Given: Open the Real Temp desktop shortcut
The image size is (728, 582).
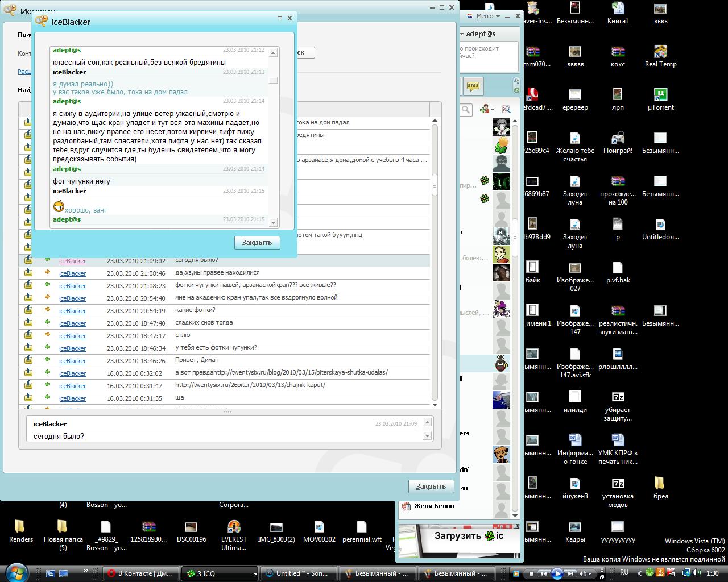Looking at the screenshot, I should pyautogui.click(x=660, y=52).
